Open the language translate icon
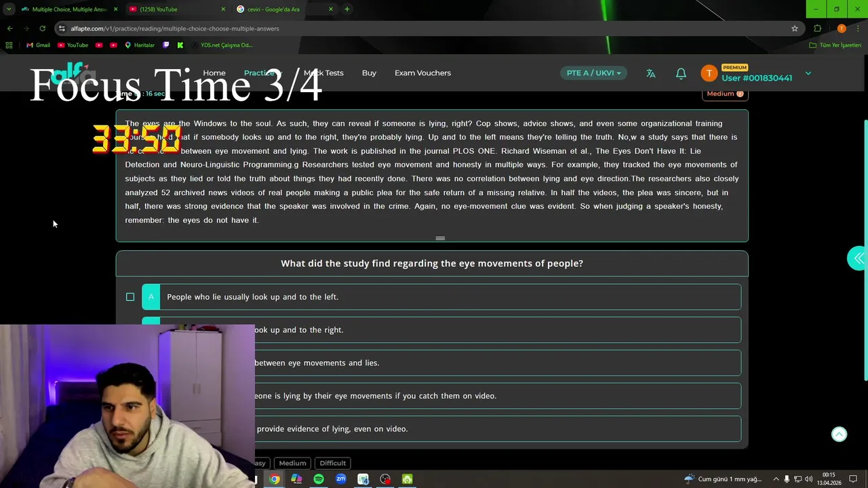The image size is (868, 488). [x=651, y=73]
